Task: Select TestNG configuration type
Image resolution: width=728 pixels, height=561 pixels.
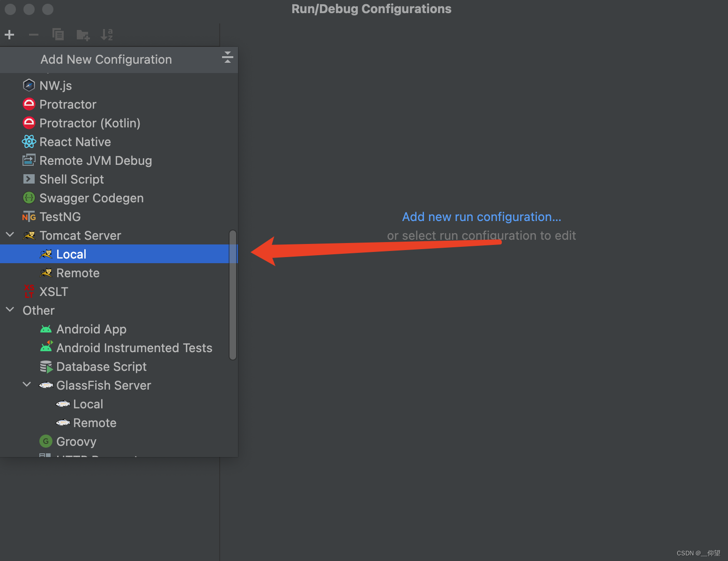Action: pyautogui.click(x=119, y=216)
